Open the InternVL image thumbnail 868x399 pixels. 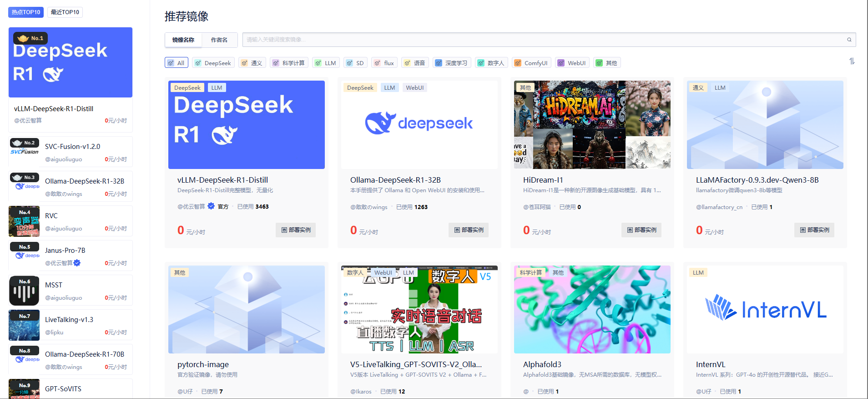coord(765,310)
